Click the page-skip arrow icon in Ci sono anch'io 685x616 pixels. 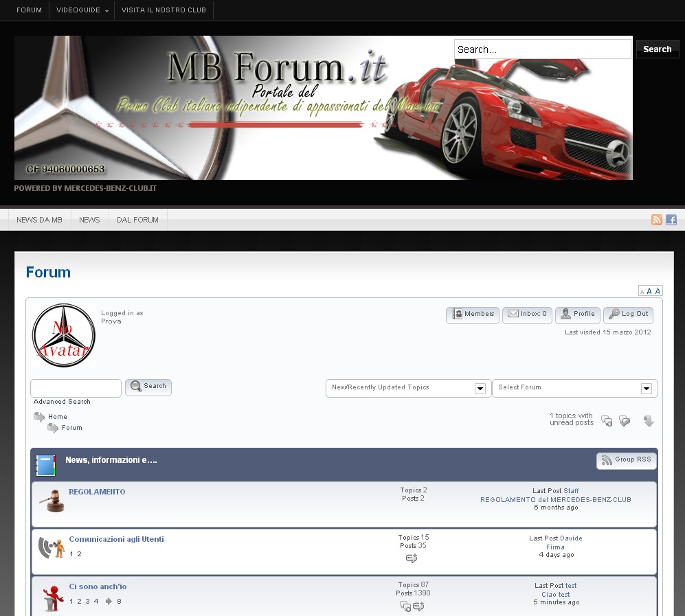tap(109, 602)
